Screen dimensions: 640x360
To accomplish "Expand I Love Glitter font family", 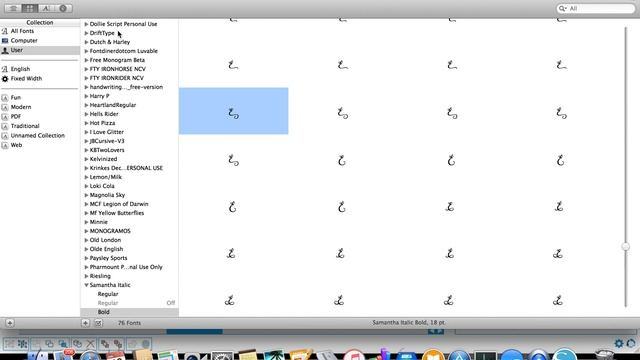I will (87, 132).
